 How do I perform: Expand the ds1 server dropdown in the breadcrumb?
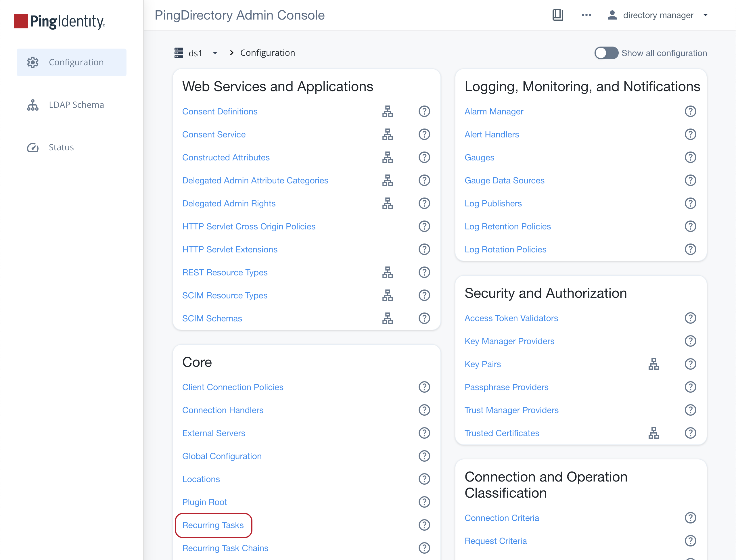(x=215, y=53)
